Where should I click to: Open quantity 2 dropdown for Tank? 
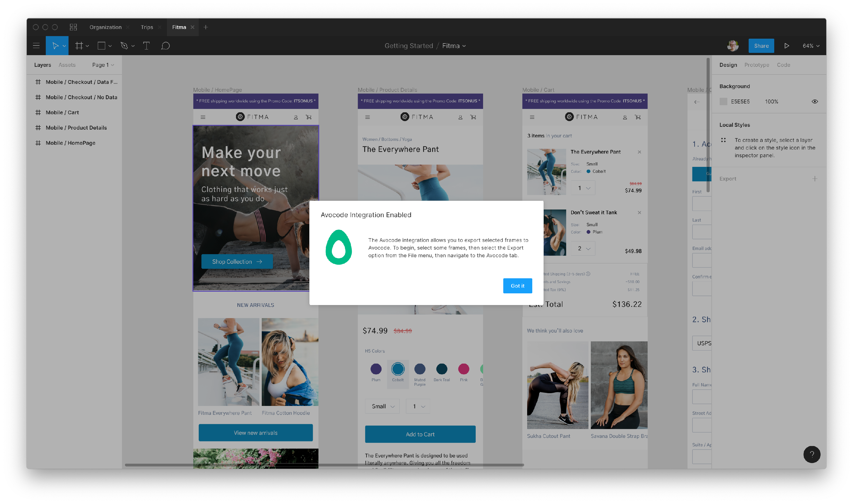pyautogui.click(x=583, y=249)
